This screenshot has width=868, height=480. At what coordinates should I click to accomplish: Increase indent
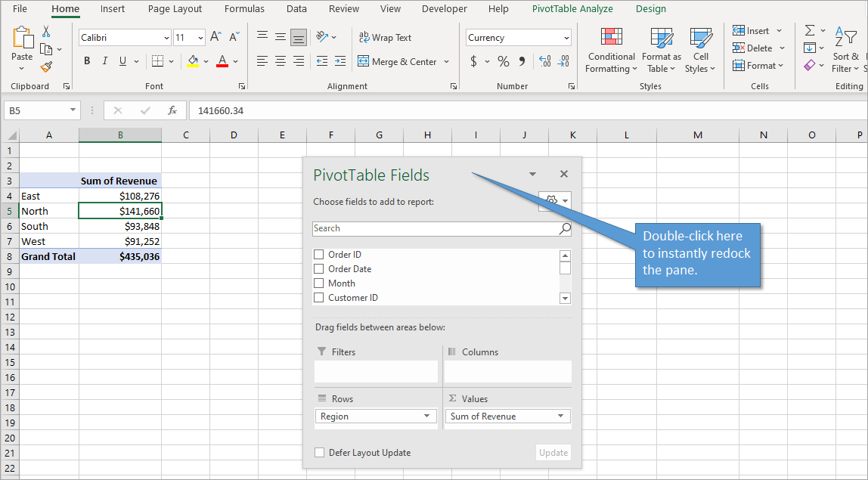point(340,61)
